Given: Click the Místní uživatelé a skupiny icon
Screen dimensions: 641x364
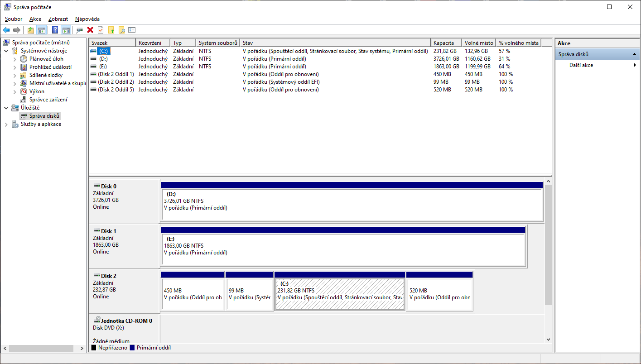Looking at the screenshot, I should (x=24, y=83).
